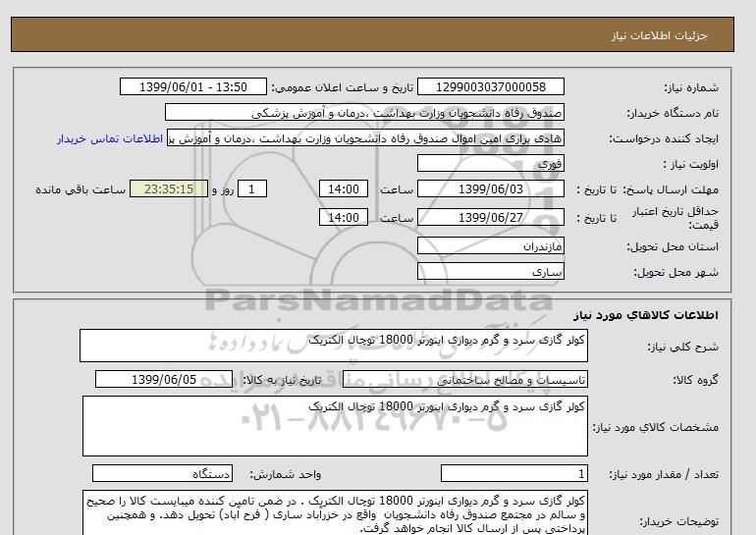Click the اطلاعات کالاهای مورد نیاز section heading
This screenshot has width=756, height=535.
(x=646, y=315)
